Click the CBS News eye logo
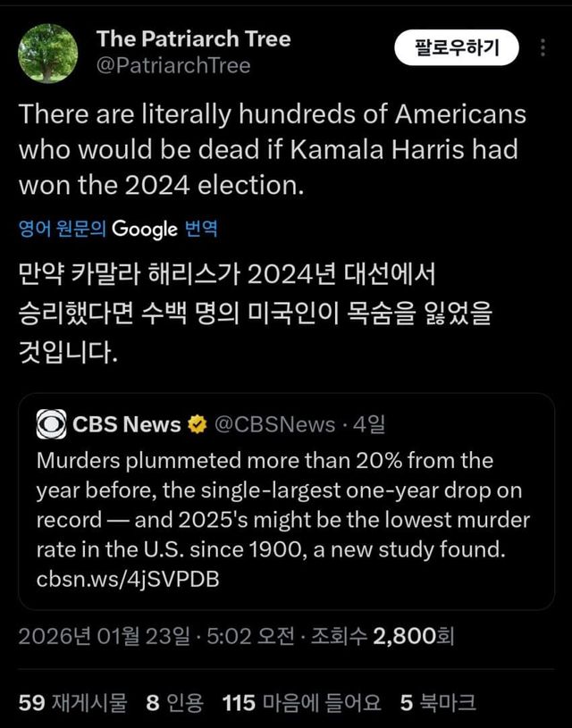Image resolution: width=572 pixels, height=728 pixels. [51, 423]
